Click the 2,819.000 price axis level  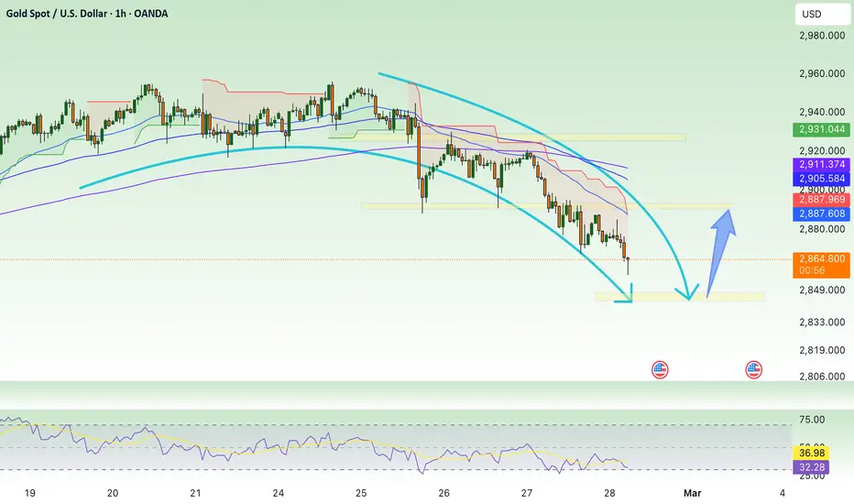[x=822, y=350]
